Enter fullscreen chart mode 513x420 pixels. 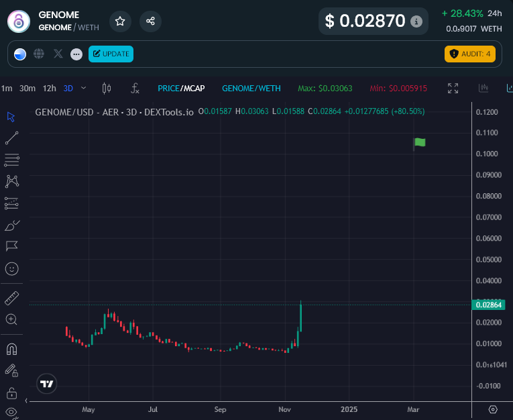click(x=453, y=89)
